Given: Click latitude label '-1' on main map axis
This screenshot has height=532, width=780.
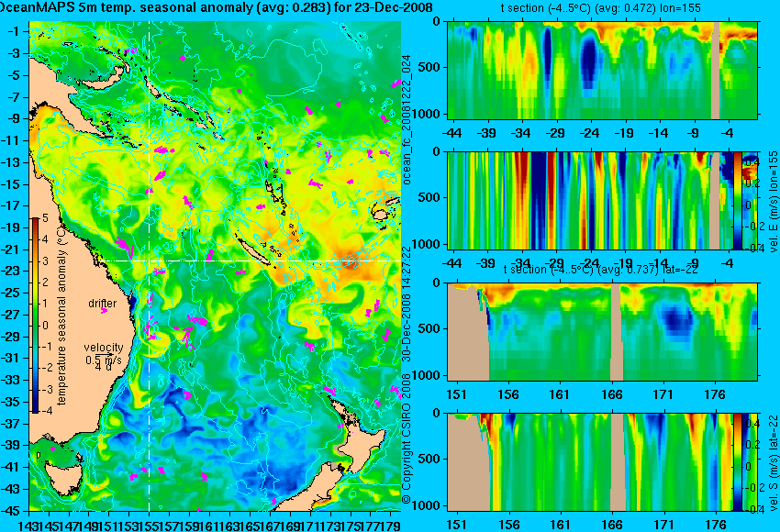Looking at the screenshot, I should click(13, 31).
